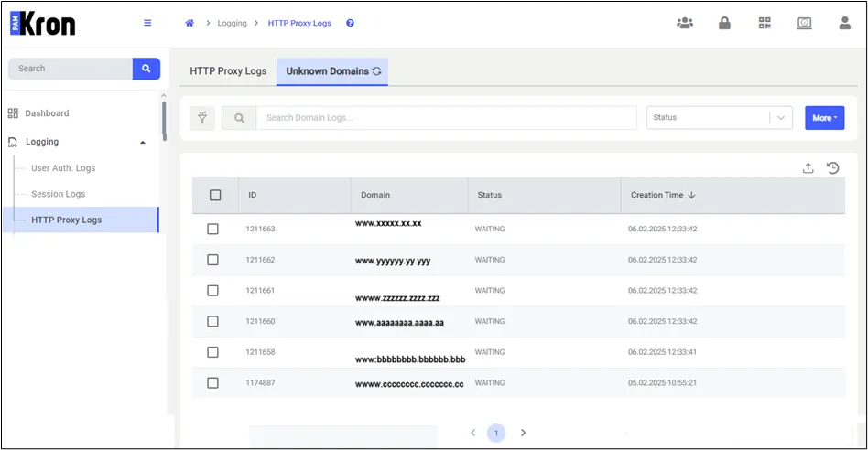This screenshot has height=450, width=868.
Task: Refresh the Unknown Domains tab icon
Action: 377,70
